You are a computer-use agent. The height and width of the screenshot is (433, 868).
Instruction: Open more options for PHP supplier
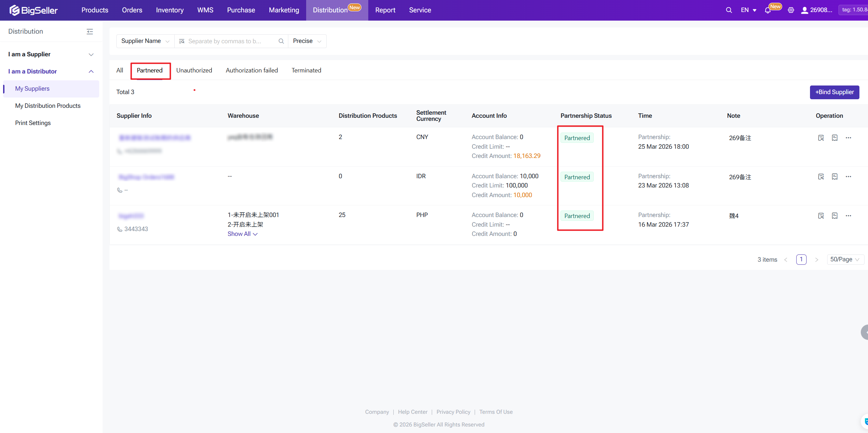tap(848, 216)
